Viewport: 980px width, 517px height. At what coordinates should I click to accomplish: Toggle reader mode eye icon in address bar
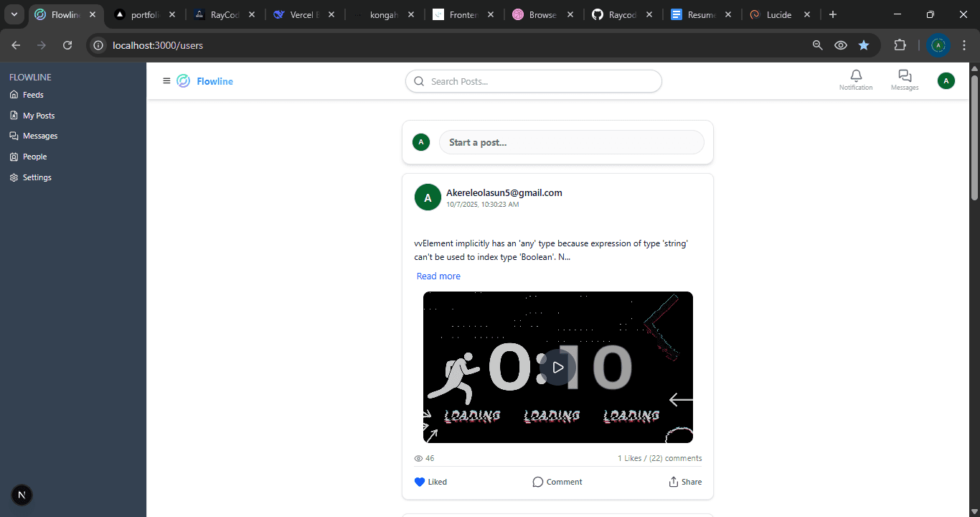point(840,45)
